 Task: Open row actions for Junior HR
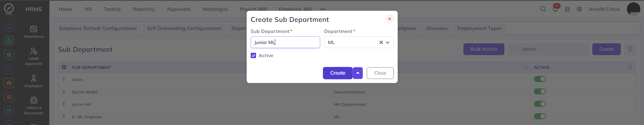pos(64,104)
